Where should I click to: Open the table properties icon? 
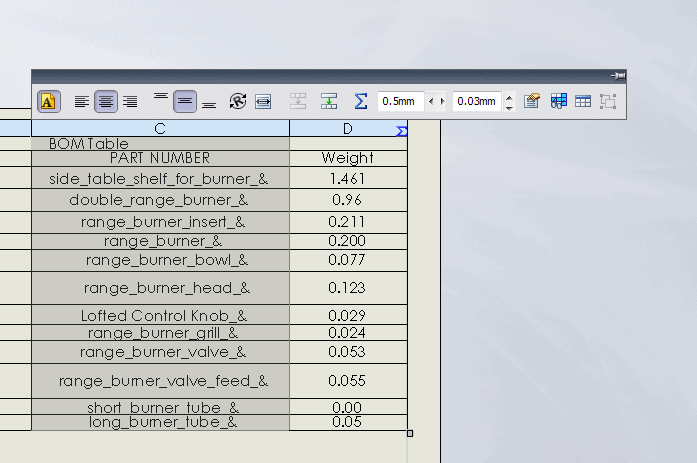tap(532, 101)
